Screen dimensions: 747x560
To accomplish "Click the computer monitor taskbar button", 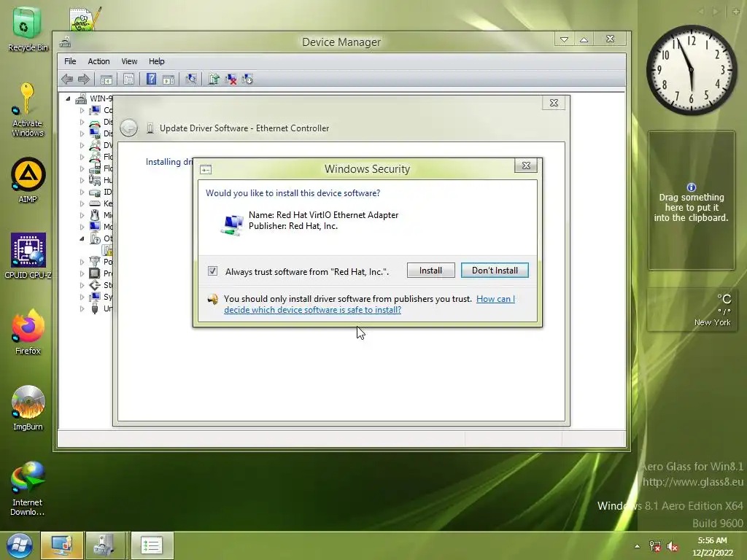I will pos(62,545).
